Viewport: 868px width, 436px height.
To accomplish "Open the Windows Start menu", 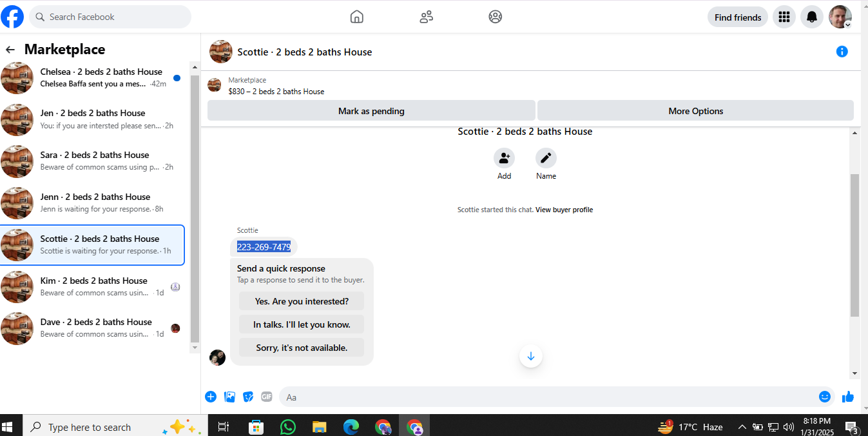I will [x=8, y=427].
